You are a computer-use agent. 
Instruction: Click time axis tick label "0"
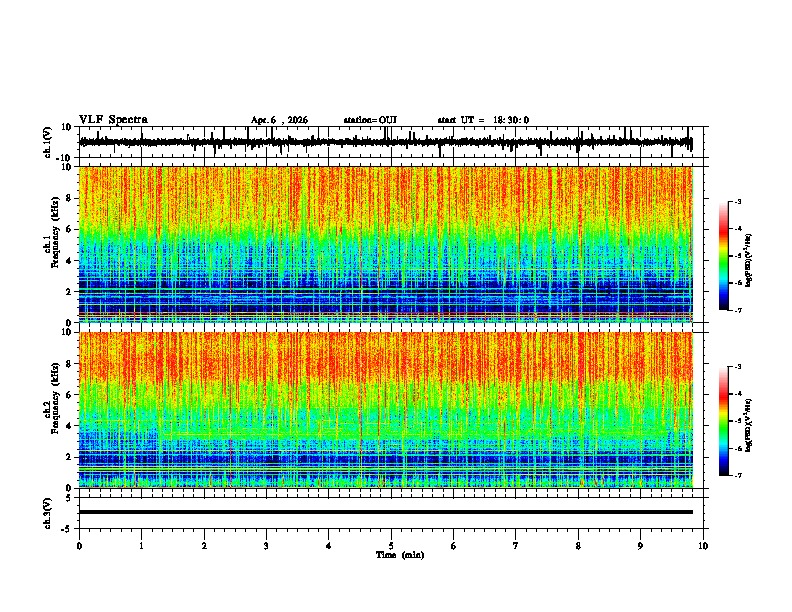pyautogui.click(x=79, y=546)
